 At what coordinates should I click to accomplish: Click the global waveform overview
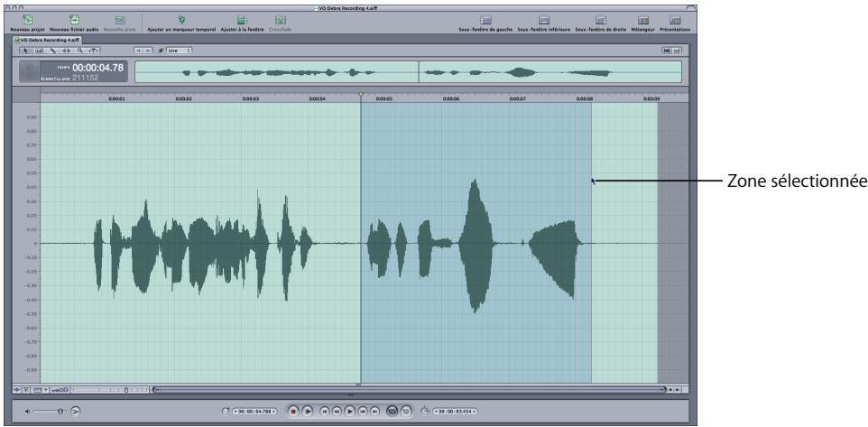tap(408, 72)
